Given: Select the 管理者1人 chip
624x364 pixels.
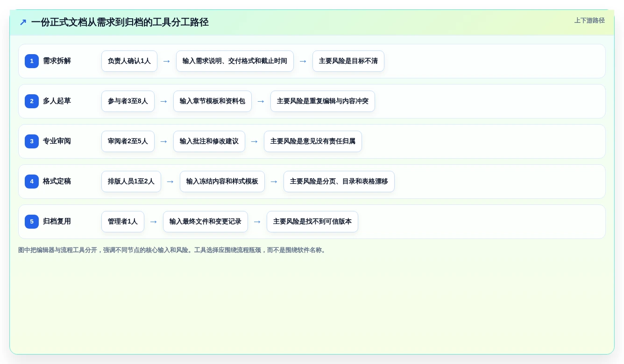Looking at the screenshot, I should (123, 222).
